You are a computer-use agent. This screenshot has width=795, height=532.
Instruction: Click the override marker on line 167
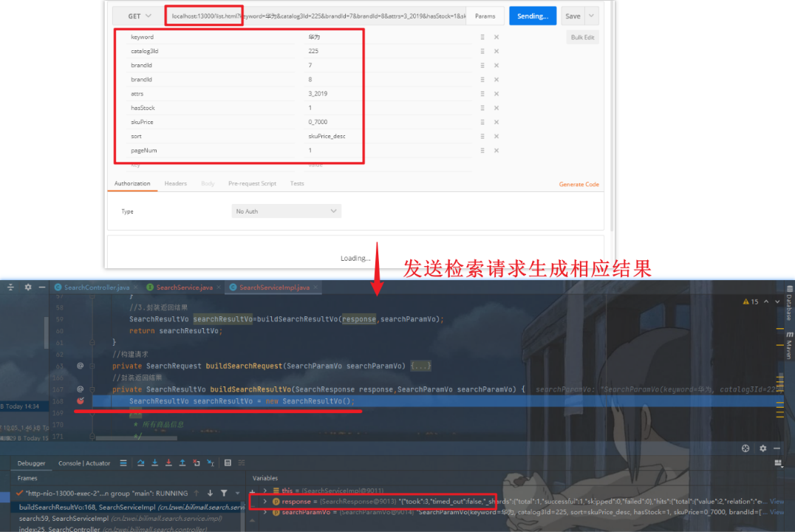tap(80, 389)
